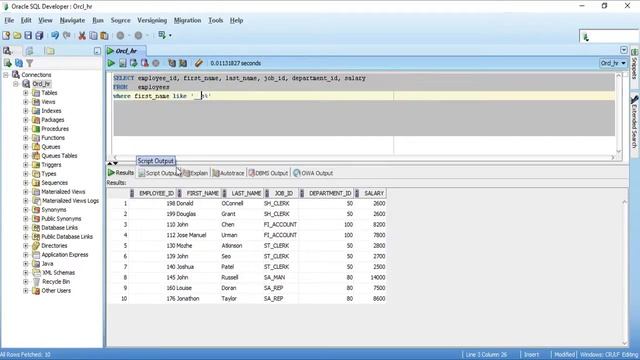This screenshot has width=640, height=360.
Task: Switch to the OWA Output tab
Action: [313, 173]
